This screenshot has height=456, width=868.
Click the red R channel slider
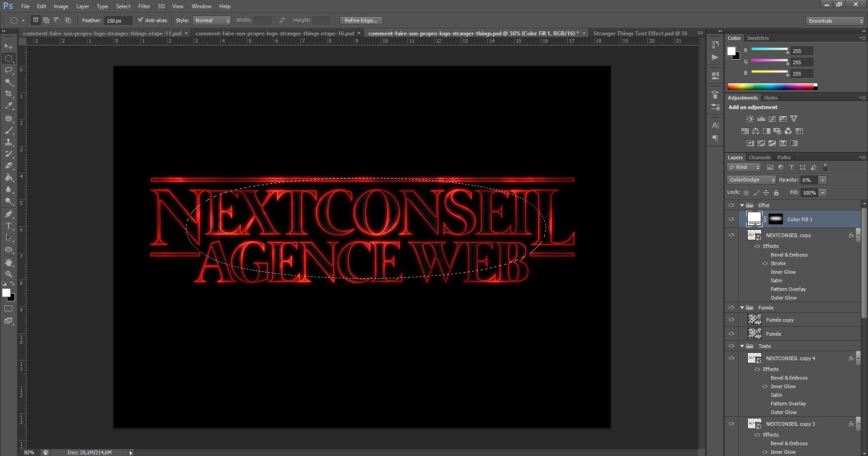769,49
